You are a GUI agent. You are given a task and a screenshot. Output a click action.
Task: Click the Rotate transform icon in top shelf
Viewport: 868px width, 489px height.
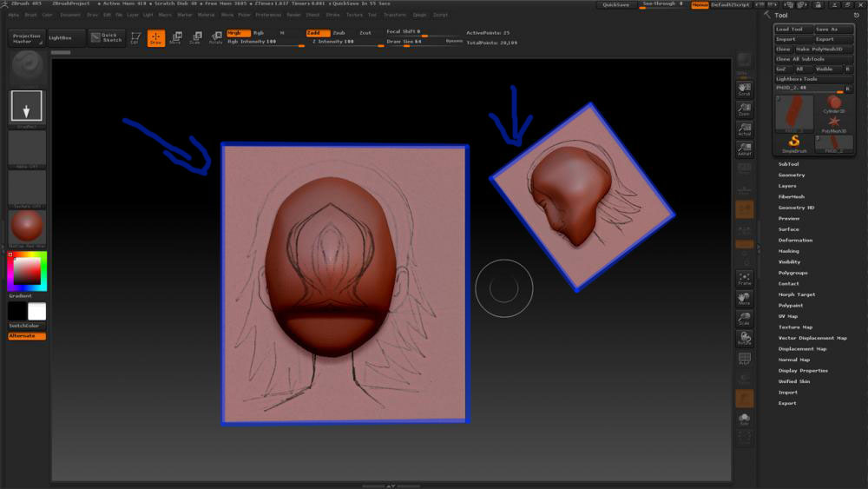214,38
